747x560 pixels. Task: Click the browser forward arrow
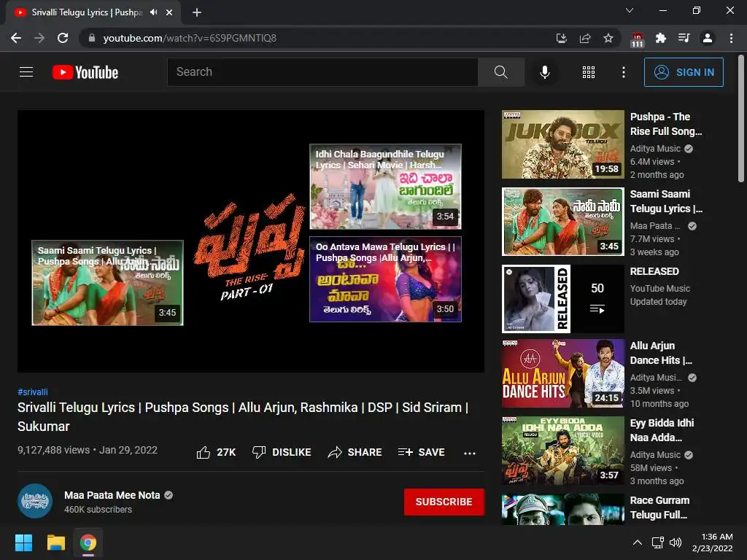point(39,38)
